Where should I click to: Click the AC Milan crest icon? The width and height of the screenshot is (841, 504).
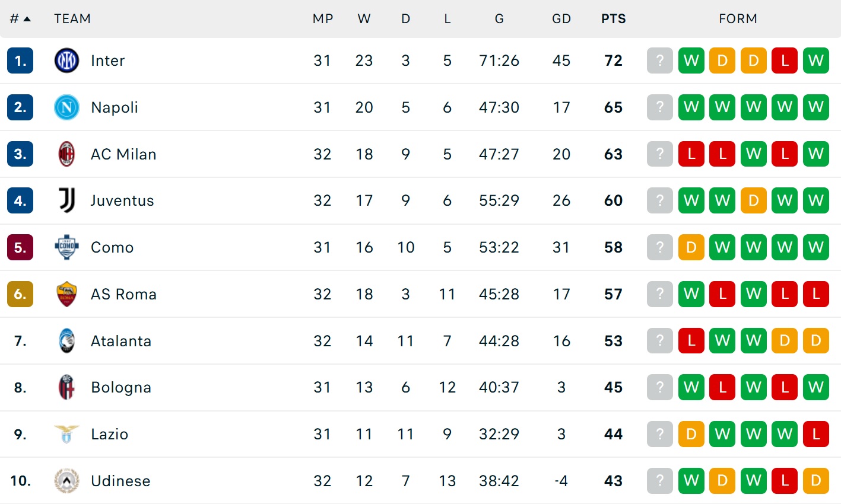tap(66, 154)
